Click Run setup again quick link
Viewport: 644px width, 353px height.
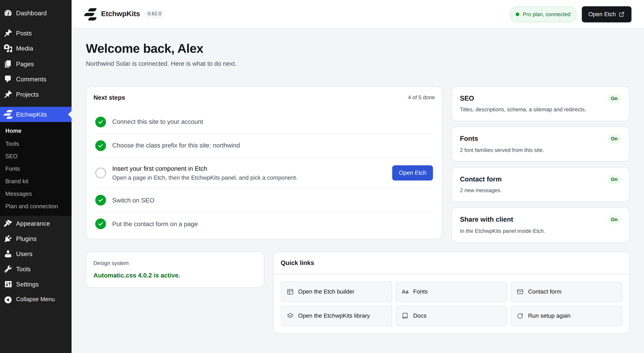[566, 316]
